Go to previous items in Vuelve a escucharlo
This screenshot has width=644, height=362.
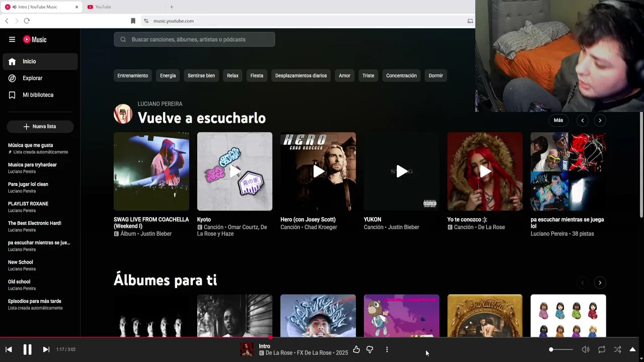[583, 120]
